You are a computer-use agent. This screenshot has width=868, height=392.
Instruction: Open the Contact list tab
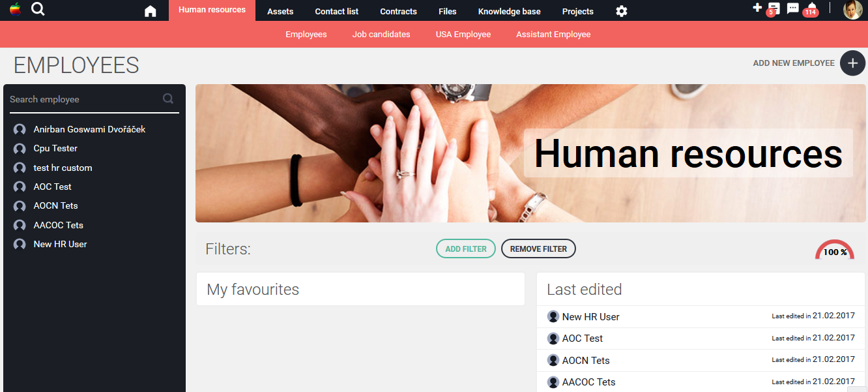(x=337, y=11)
